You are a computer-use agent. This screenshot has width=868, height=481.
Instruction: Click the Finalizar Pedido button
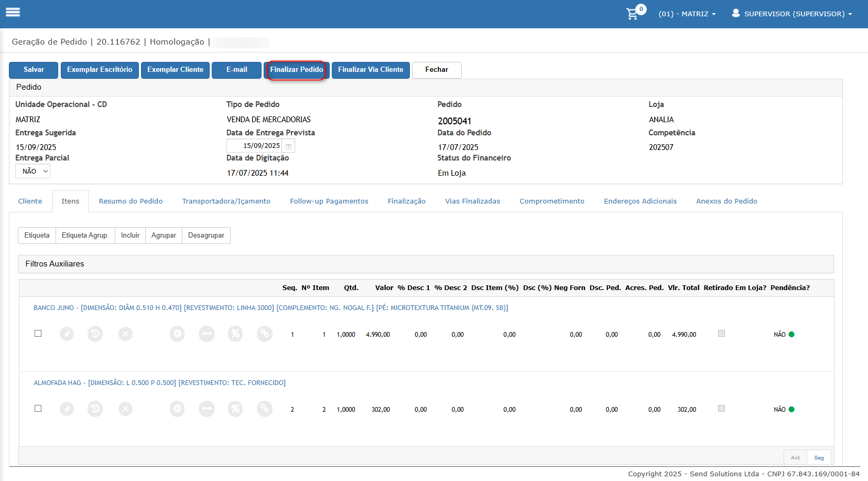pyautogui.click(x=297, y=70)
